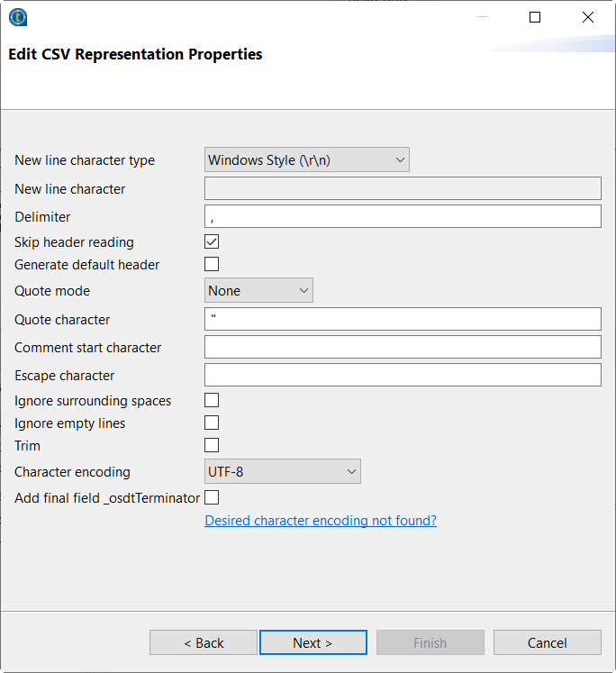Cancel the CSV properties dialog
The height and width of the screenshot is (673, 616).
click(x=547, y=642)
